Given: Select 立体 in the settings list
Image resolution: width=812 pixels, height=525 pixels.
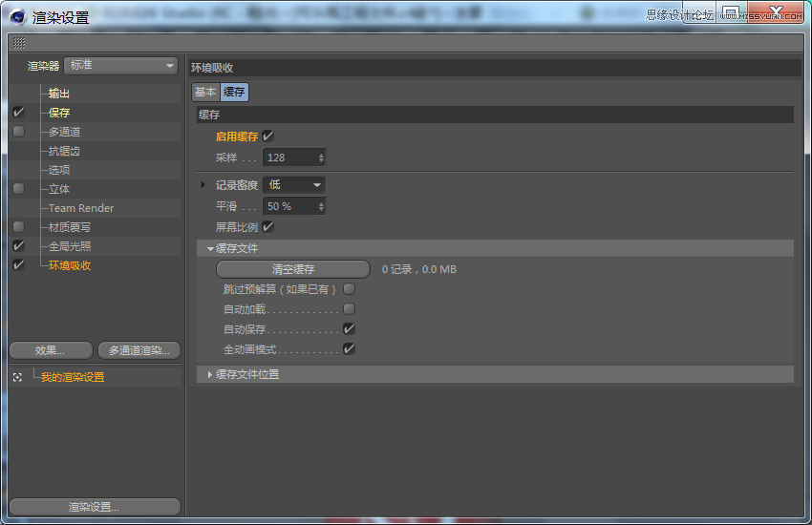Looking at the screenshot, I should pyautogui.click(x=59, y=189).
